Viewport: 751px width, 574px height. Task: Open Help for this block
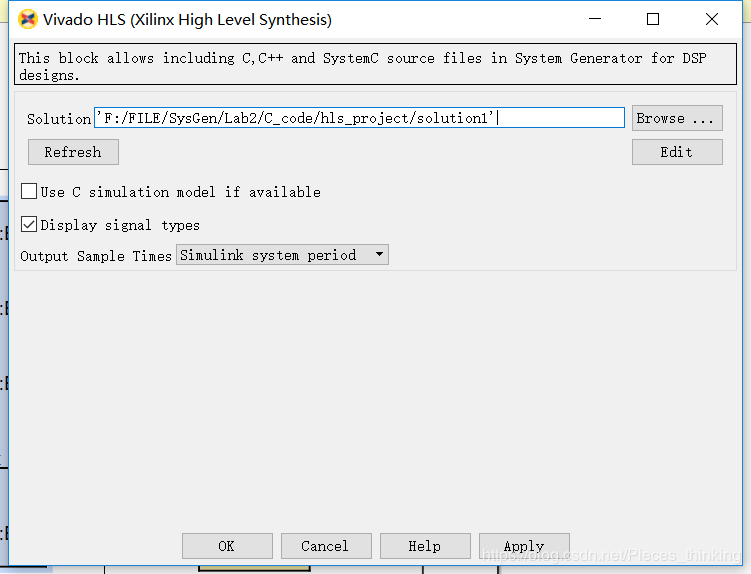425,546
